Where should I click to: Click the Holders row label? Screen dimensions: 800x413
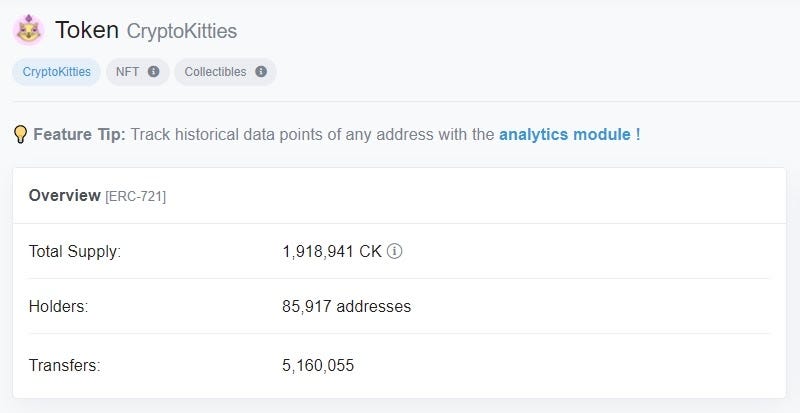58,306
